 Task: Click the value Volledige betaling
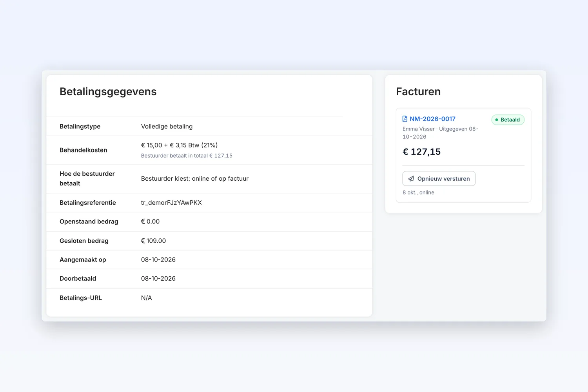click(x=167, y=127)
